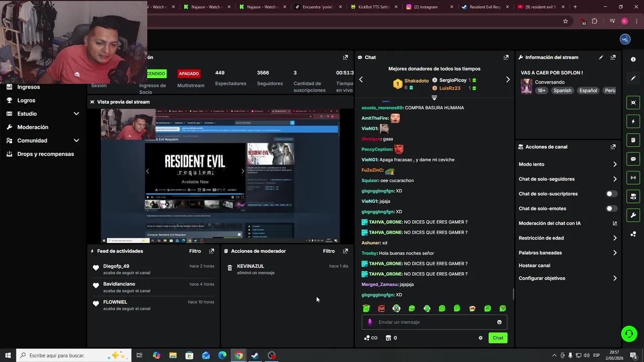
Task: Edit stream info via pencil in Información del stream
Action: click(x=601, y=57)
